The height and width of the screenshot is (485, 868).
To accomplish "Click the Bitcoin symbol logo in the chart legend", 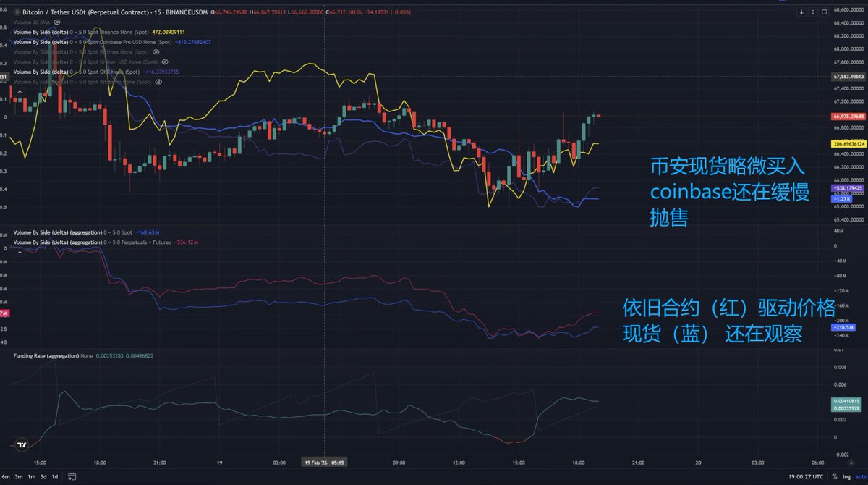I will (x=17, y=12).
